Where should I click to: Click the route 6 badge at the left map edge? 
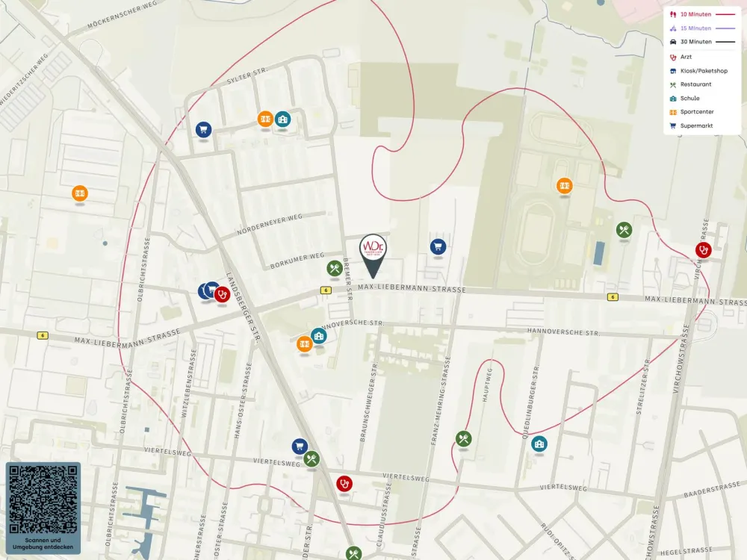point(43,336)
